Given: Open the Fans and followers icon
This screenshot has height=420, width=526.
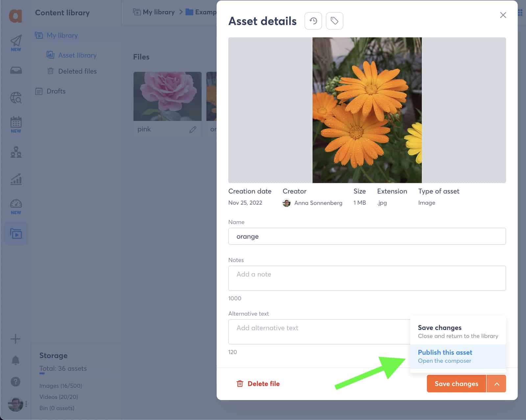Looking at the screenshot, I should pos(16,152).
